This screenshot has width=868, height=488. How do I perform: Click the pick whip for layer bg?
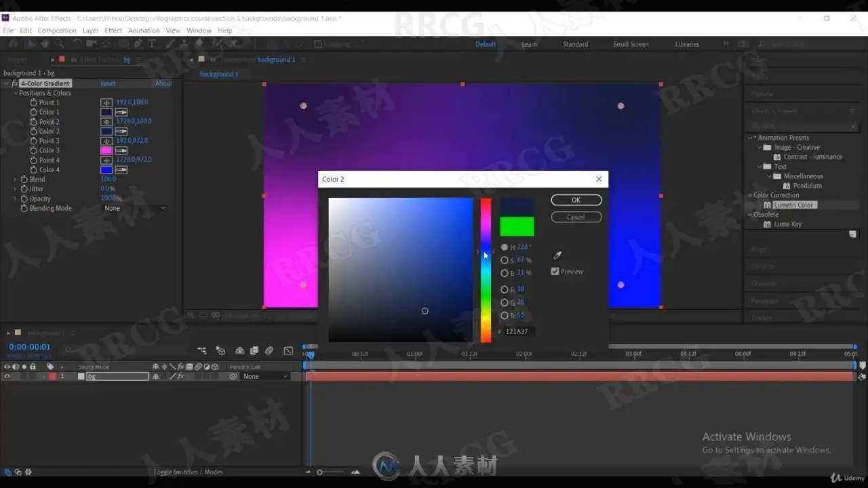click(233, 376)
